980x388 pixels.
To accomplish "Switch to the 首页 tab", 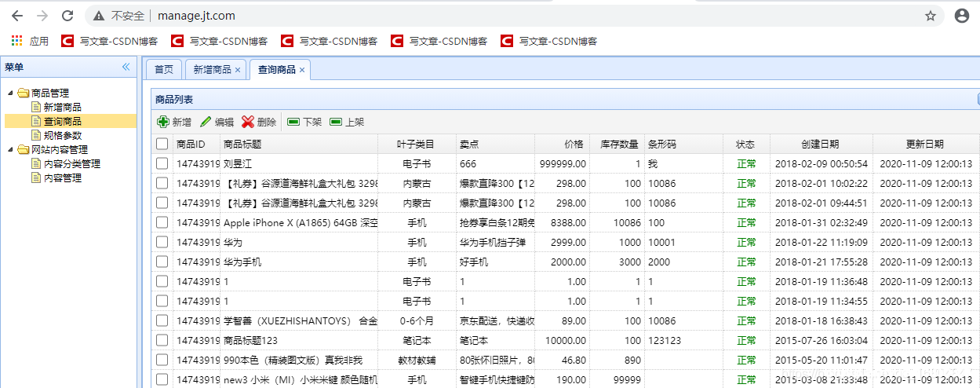I will (x=164, y=70).
